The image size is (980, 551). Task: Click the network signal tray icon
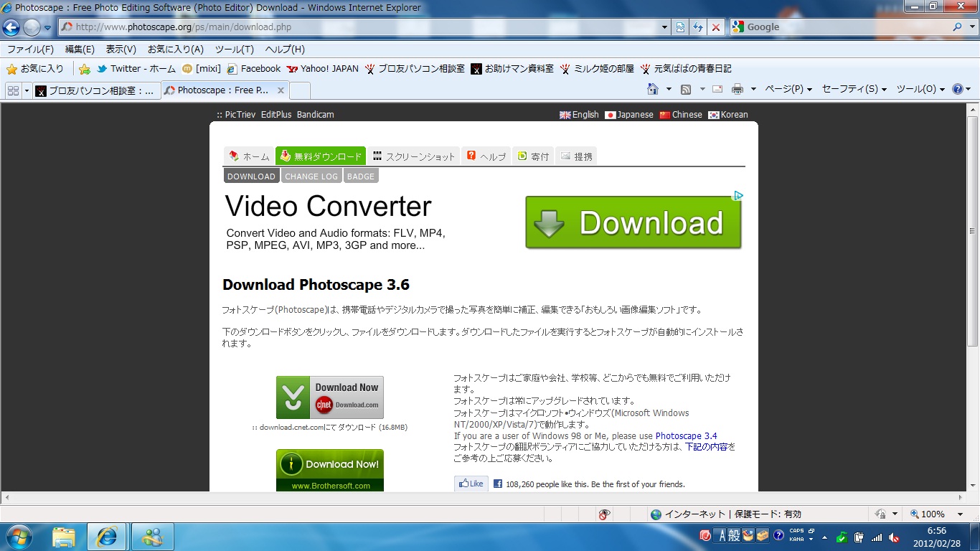(877, 537)
